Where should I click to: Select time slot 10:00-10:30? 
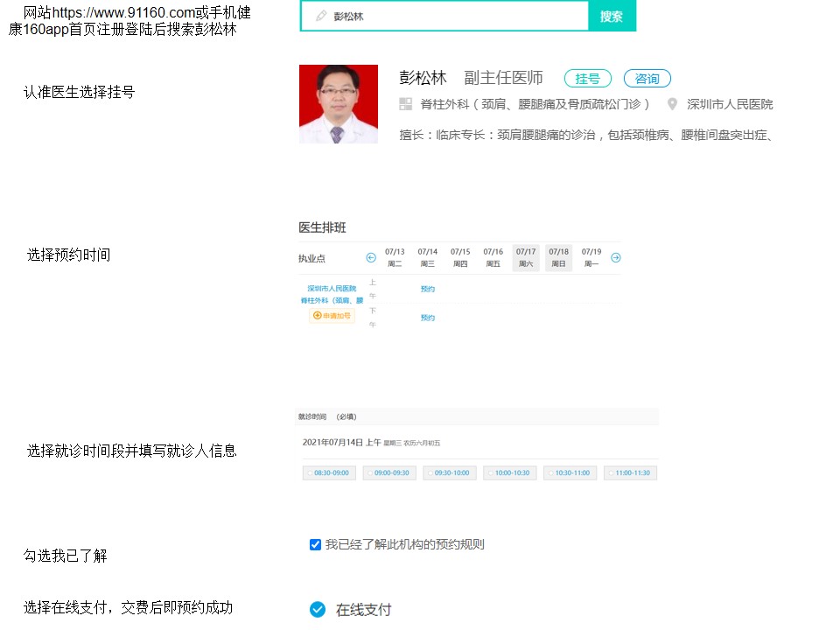[x=510, y=473]
